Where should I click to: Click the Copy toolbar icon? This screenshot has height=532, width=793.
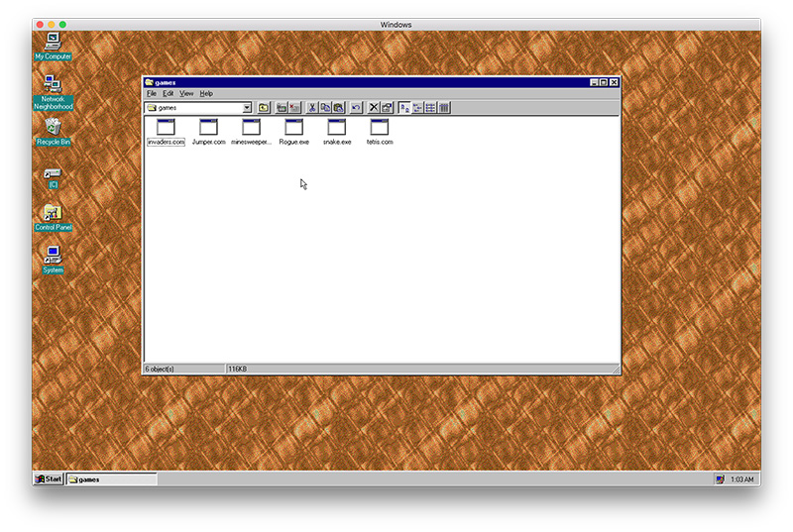(x=326, y=108)
